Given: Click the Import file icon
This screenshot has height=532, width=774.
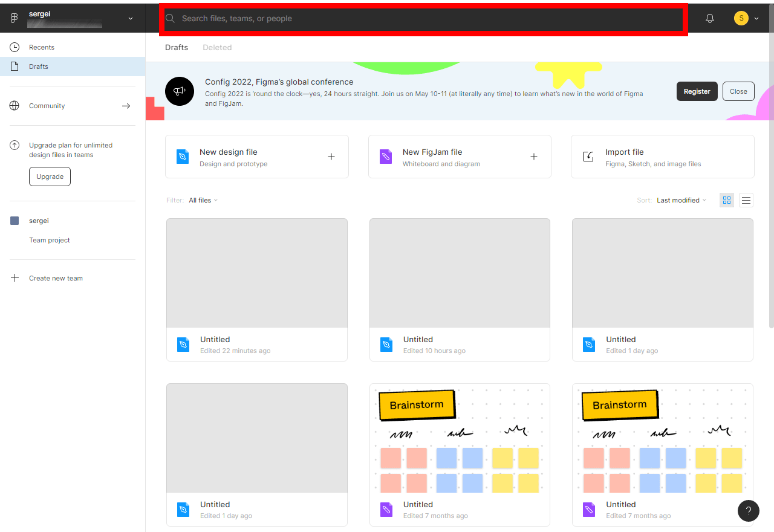Looking at the screenshot, I should pyautogui.click(x=588, y=157).
